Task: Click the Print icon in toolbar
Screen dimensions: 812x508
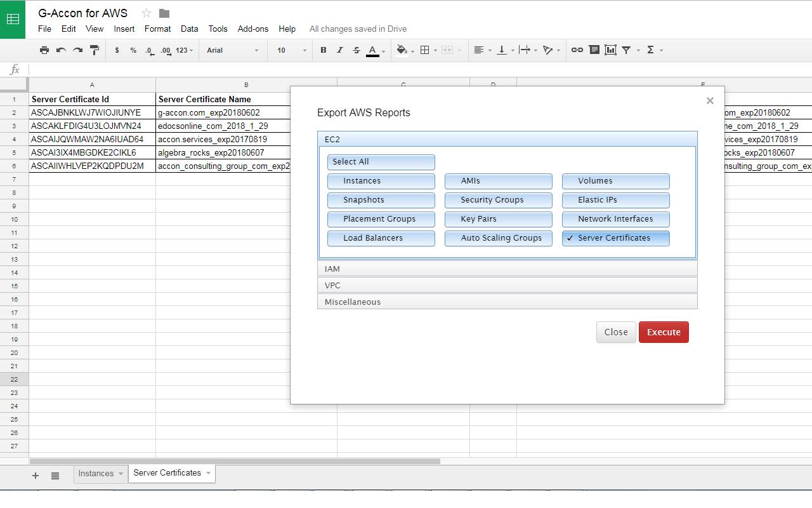Action: point(44,50)
